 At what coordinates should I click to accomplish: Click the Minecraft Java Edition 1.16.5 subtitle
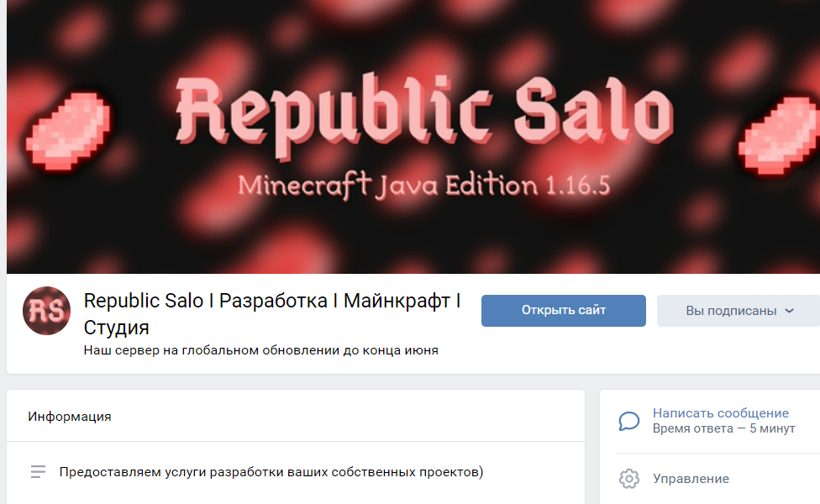click(424, 186)
